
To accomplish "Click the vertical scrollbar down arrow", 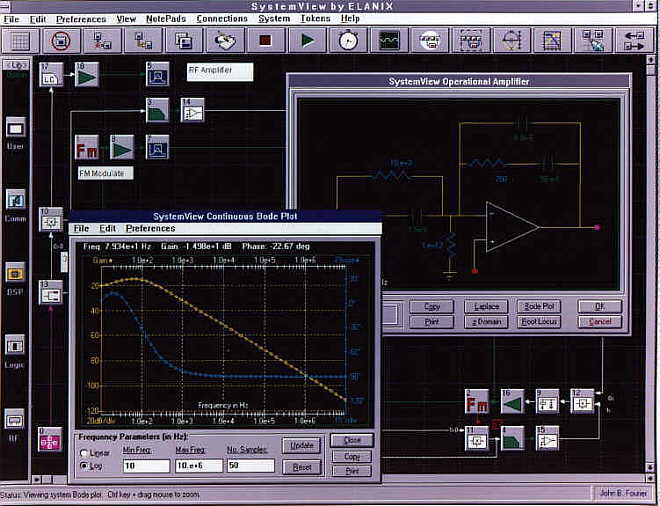I will pyautogui.click(x=650, y=468).
